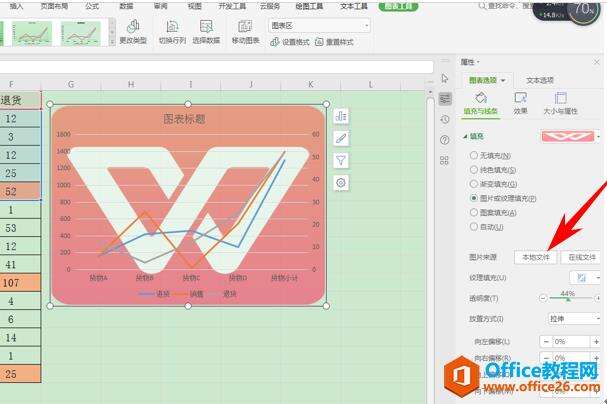This screenshot has width=607, height=404.
Task: Open the chart elements quick button
Action: pyautogui.click(x=341, y=116)
